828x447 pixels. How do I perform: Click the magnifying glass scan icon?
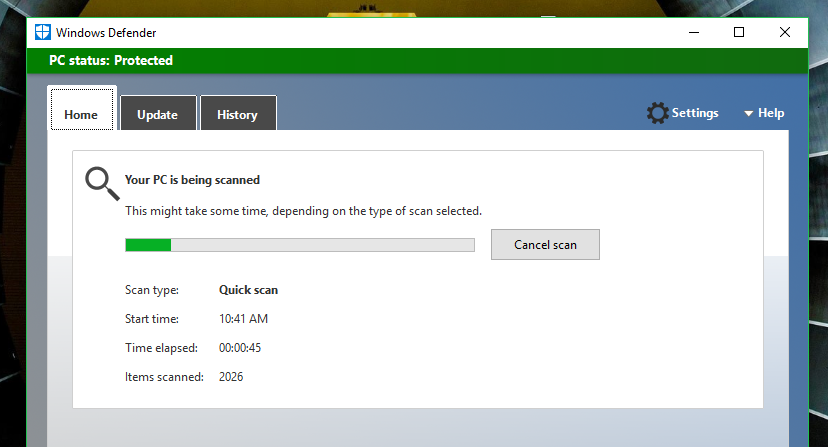(x=102, y=184)
